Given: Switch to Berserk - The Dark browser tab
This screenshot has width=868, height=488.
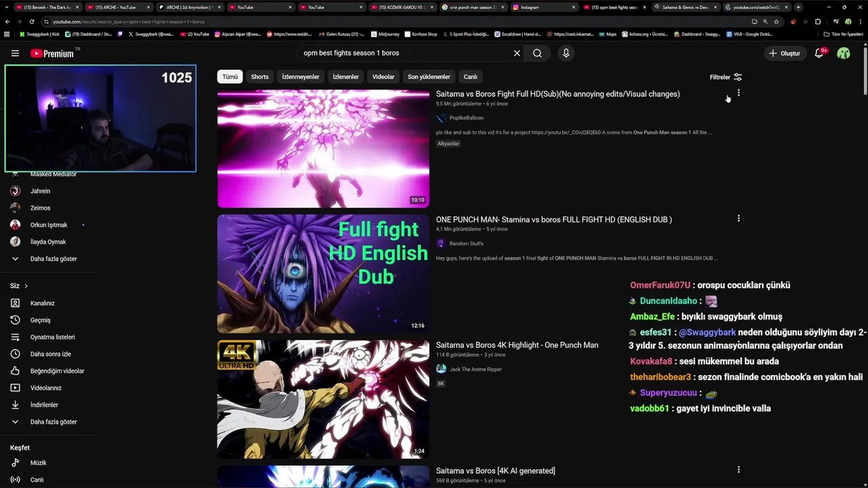Looking at the screenshot, I should tap(47, 7).
